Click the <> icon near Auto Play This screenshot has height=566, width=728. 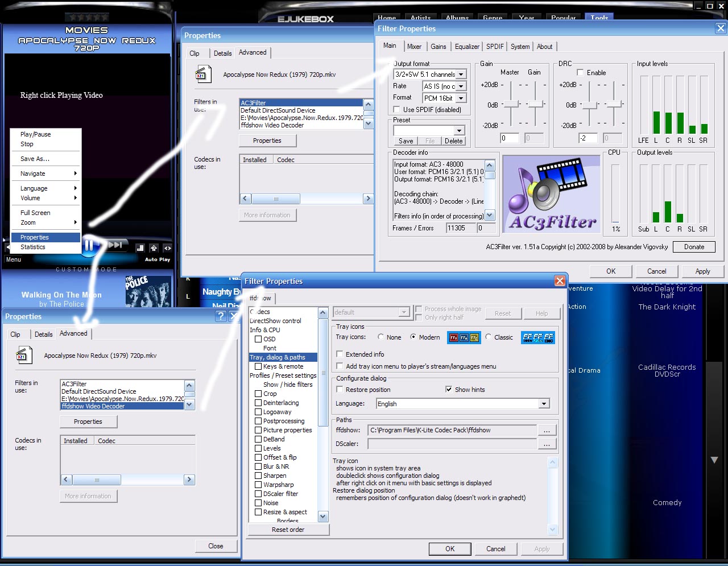(x=167, y=248)
